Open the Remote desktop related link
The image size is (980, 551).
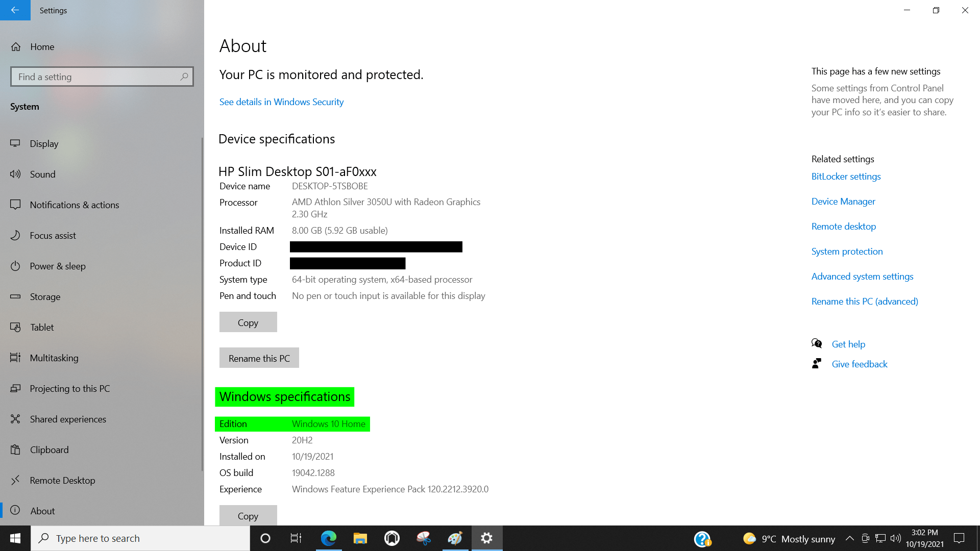coord(844,227)
